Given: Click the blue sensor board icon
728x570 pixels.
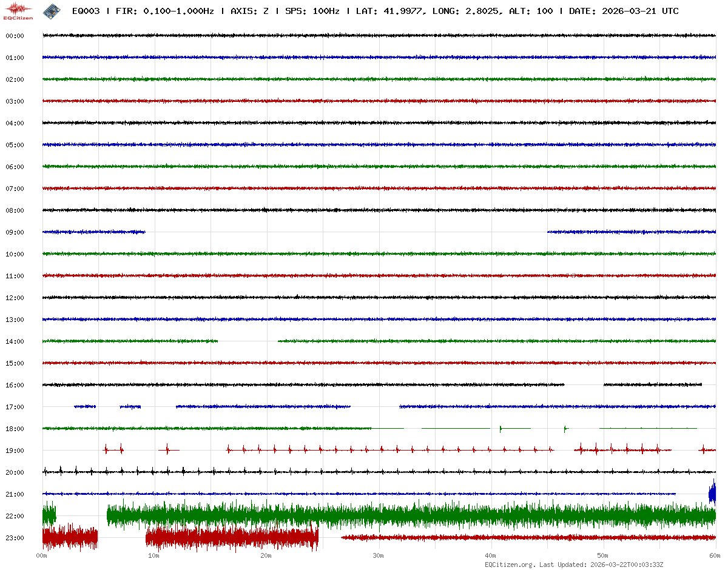Looking at the screenshot, I should pos(52,11).
